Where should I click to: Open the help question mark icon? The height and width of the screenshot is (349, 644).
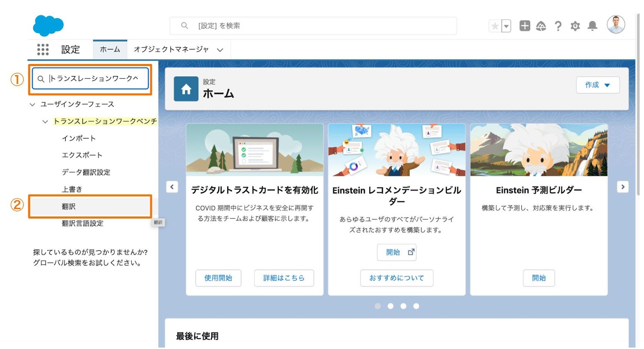(x=558, y=26)
